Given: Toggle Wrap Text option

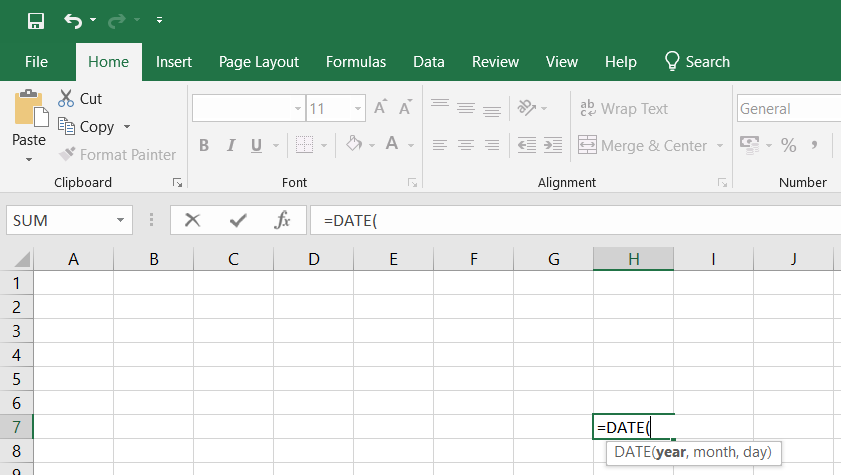Looking at the screenshot, I should coord(623,109).
